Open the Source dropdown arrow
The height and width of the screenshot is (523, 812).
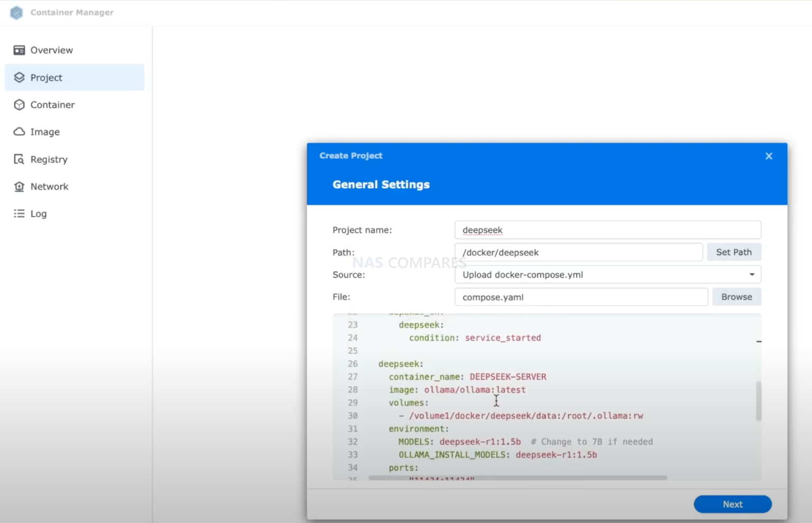tap(751, 274)
